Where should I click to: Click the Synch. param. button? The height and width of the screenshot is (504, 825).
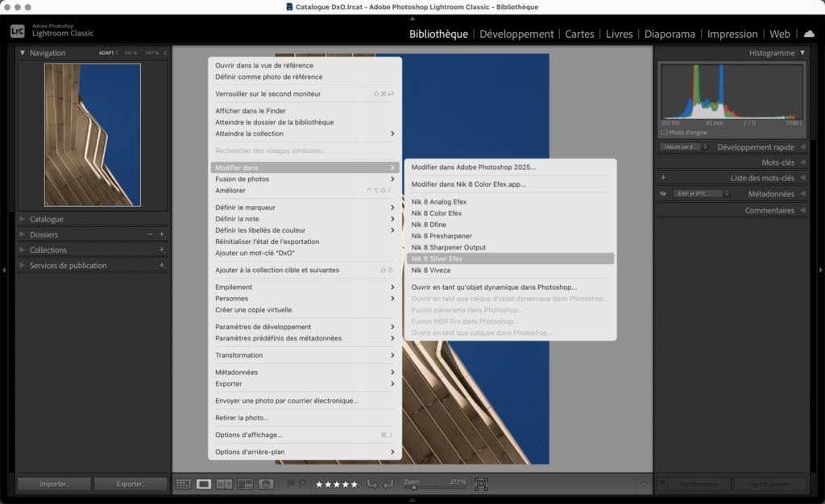pyautogui.click(x=769, y=484)
